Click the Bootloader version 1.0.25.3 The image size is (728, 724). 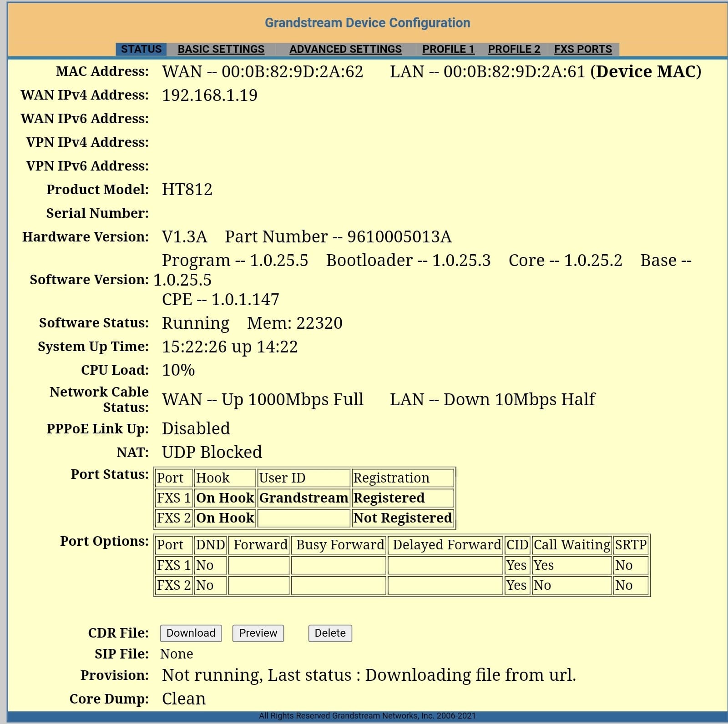click(461, 261)
